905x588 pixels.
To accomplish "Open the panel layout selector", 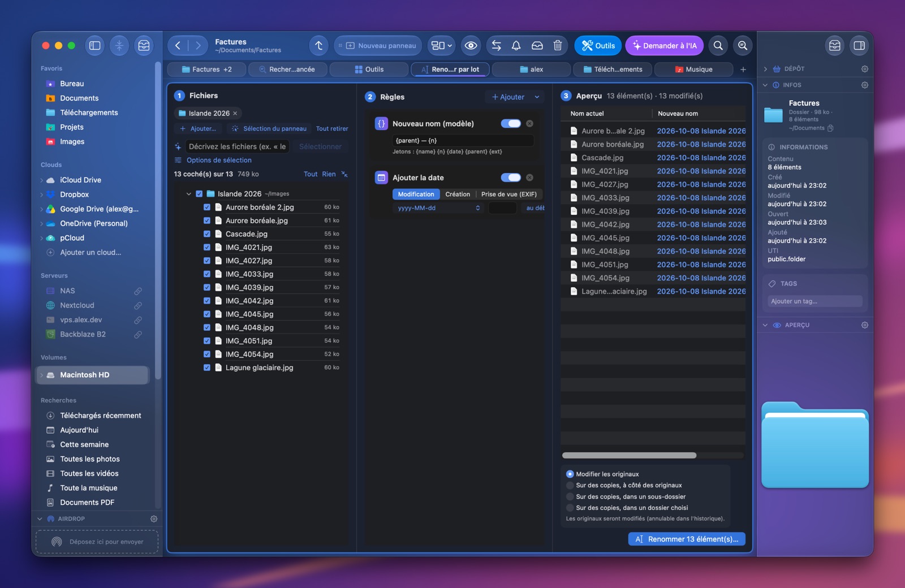I will pyautogui.click(x=442, y=46).
